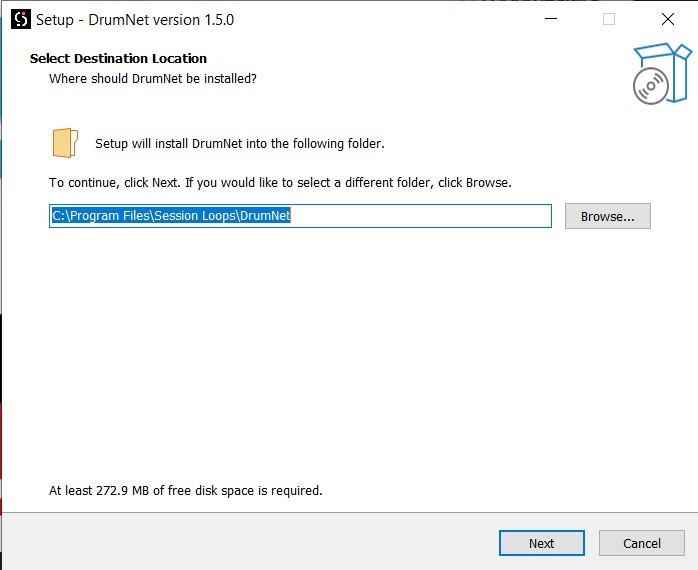The width and height of the screenshot is (698, 570).
Task: Click the destination folder path field
Action: click(300, 216)
